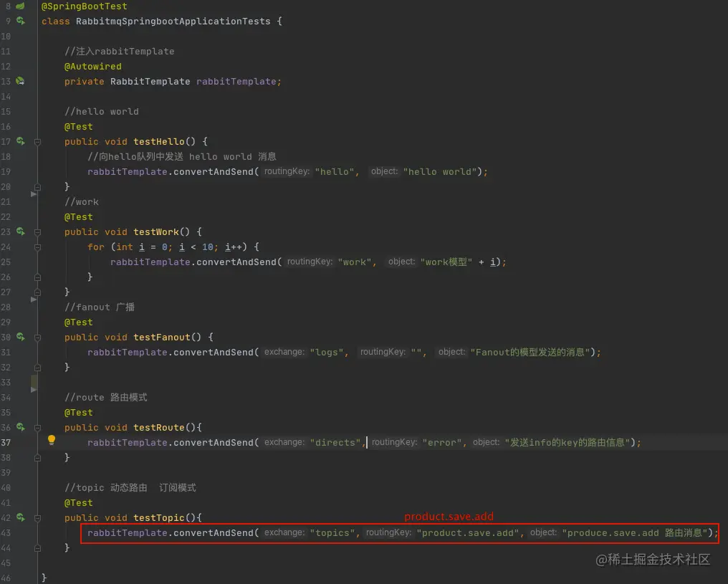The image size is (728, 584).
Task: Click testFanout closing fold marker at line 32
Action: click(x=37, y=368)
